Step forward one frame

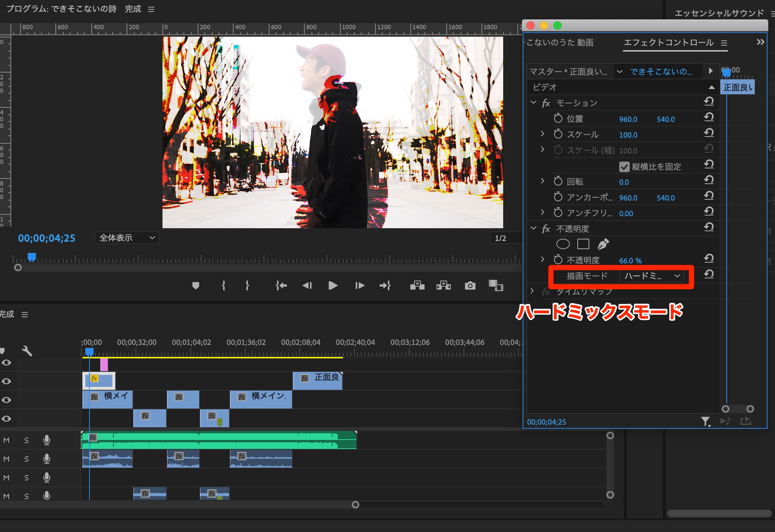pyautogui.click(x=359, y=286)
